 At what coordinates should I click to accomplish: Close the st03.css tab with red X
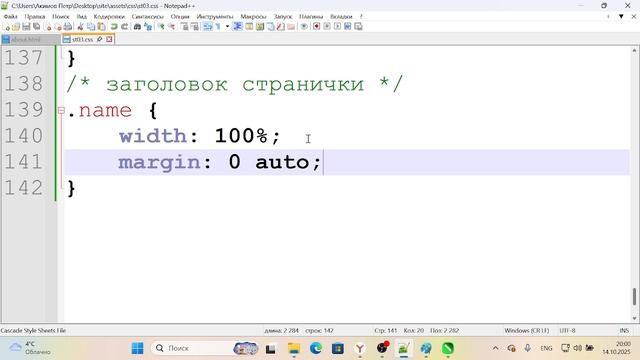coord(109,39)
